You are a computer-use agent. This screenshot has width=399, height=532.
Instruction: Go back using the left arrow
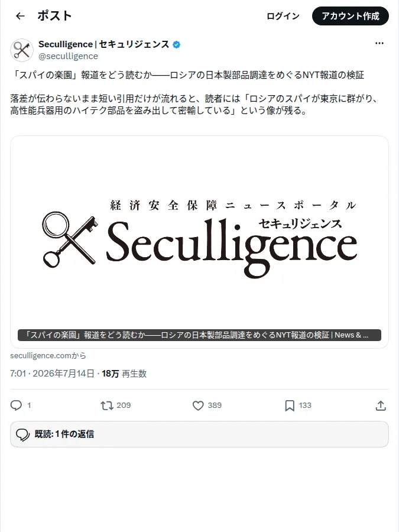pos(20,16)
